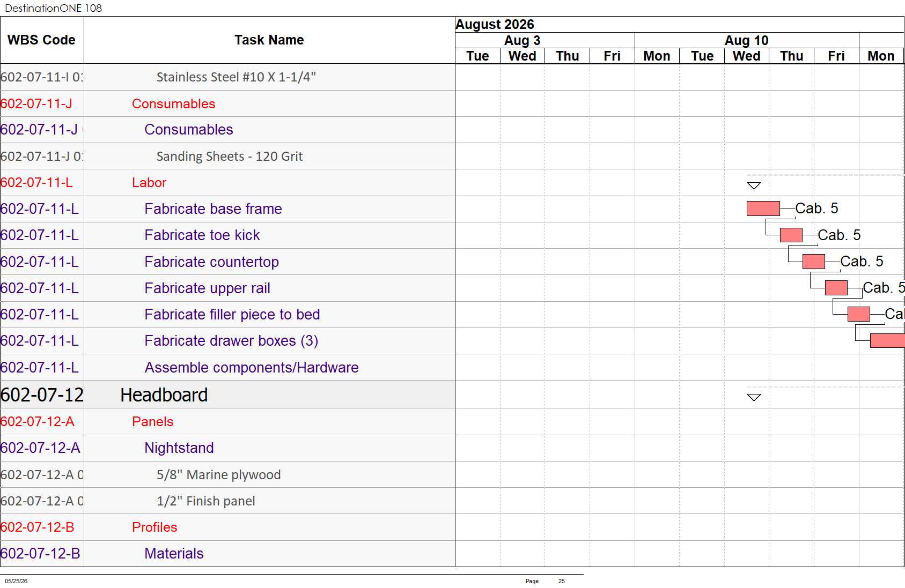905x588 pixels.
Task: Select the Fabricate upper rail Gantt bar
Action: click(836, 288)
